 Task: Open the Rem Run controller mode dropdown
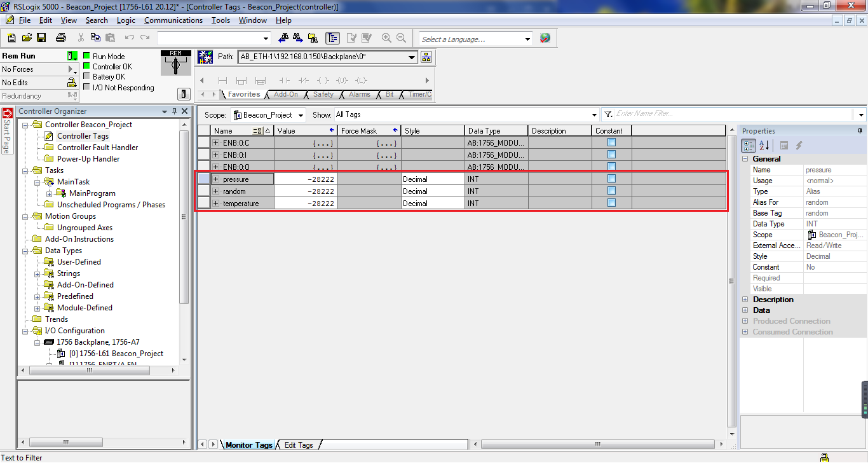pos(72,56)
